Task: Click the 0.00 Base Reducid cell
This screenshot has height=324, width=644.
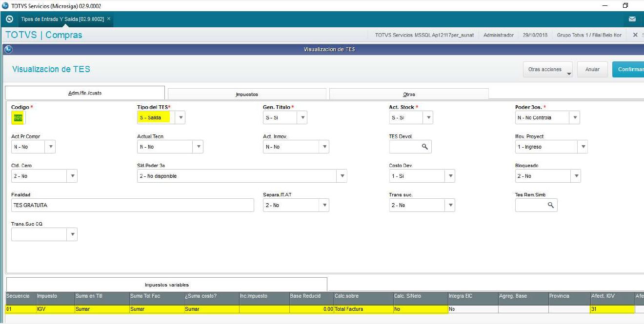Action: click(x=311, y=309)
